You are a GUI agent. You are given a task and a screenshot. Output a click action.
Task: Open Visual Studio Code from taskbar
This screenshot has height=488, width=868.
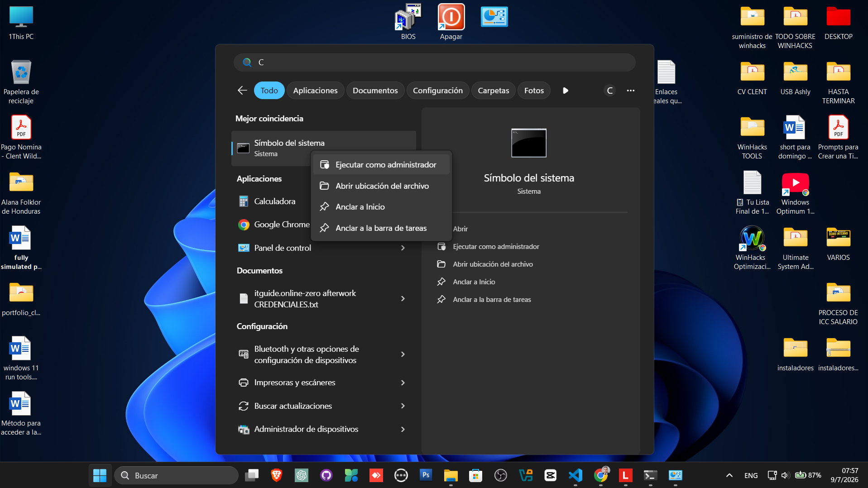pyautogui.click(x=575, y=475)
